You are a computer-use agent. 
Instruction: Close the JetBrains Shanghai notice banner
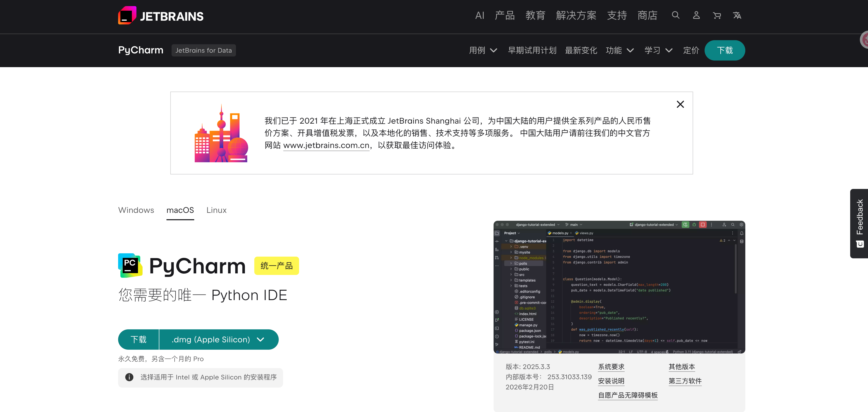point(680,104)
